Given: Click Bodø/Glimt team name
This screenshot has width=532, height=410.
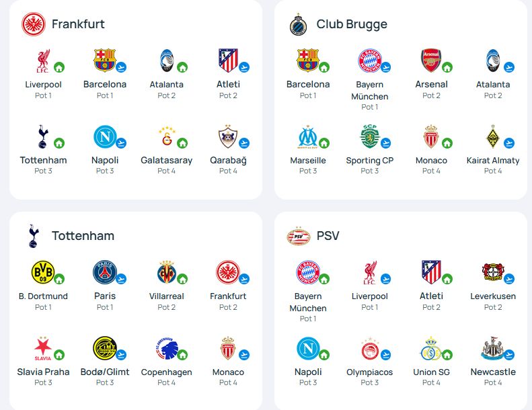Looking at the screenshot, I should [105, 372].
